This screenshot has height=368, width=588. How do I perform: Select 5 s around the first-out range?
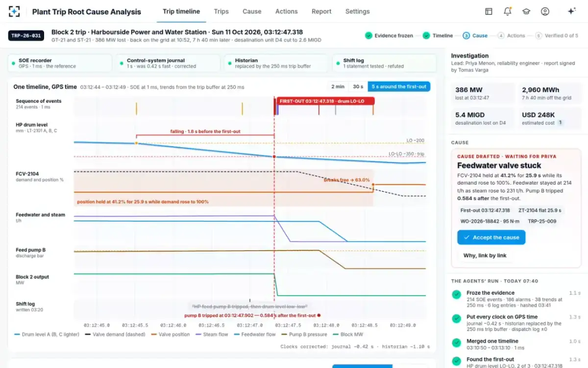tap(399, 86)
